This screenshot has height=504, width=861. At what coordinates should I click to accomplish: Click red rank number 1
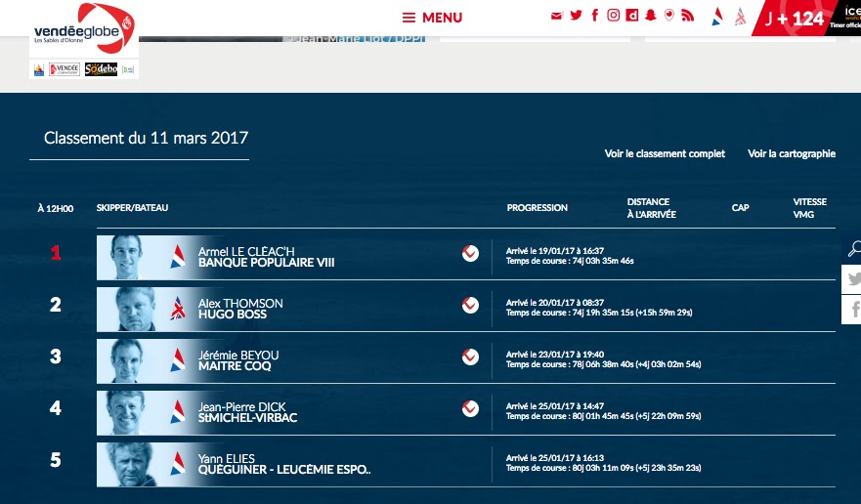click(56, 253)
